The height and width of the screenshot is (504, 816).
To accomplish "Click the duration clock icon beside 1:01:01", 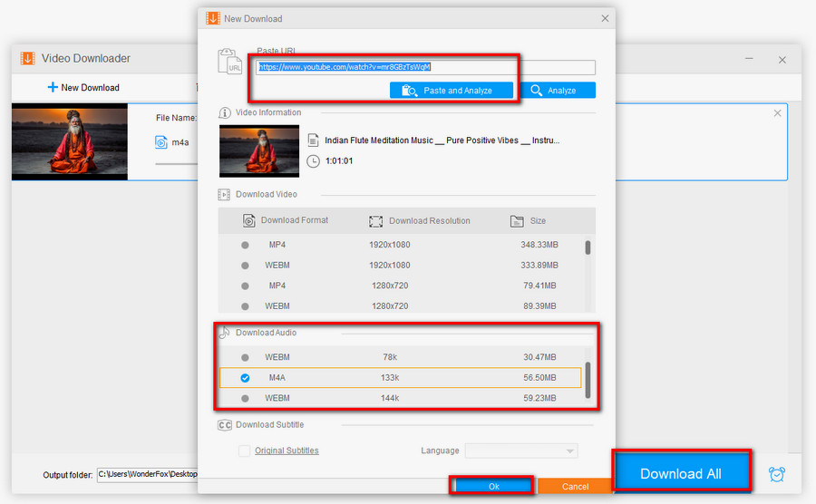I will [x=313, y=161].
